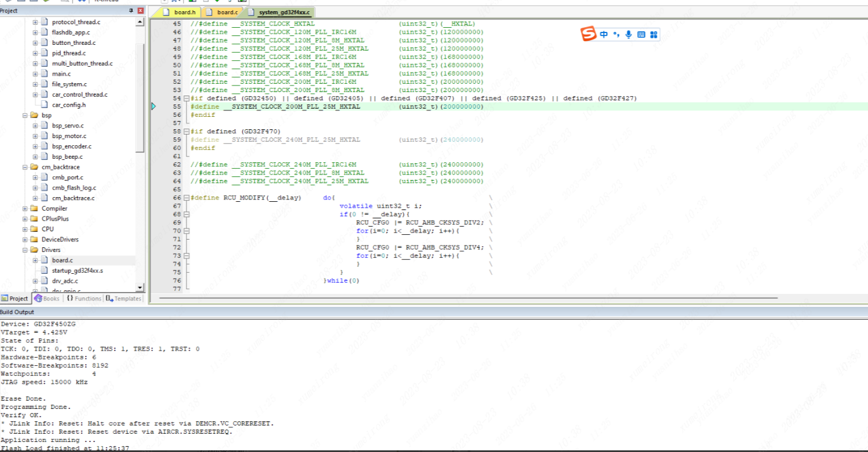
Task: Click '#if defined (GD32F470)' on line 58
Action: click(x=235, y=131)
